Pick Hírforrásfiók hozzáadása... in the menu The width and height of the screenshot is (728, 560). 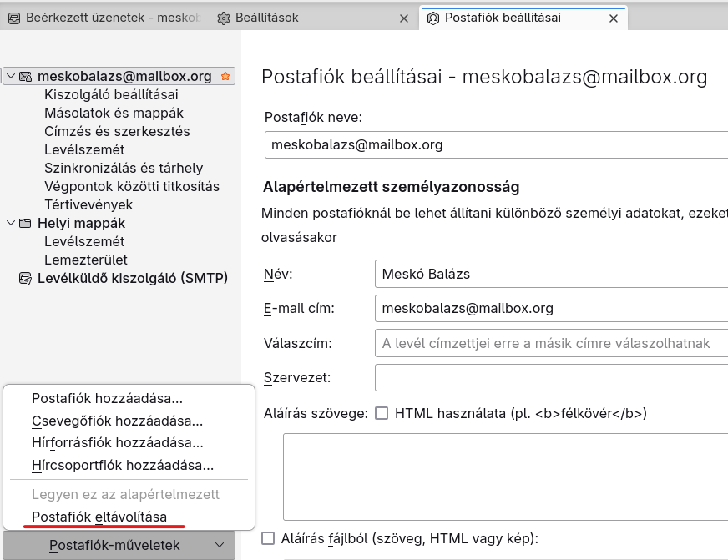click(x=117, y=443)
